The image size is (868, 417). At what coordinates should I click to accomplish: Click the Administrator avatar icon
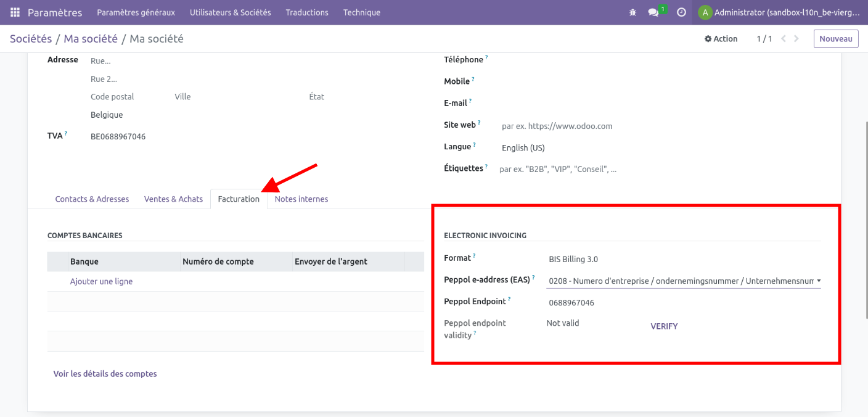pos(705,12)
